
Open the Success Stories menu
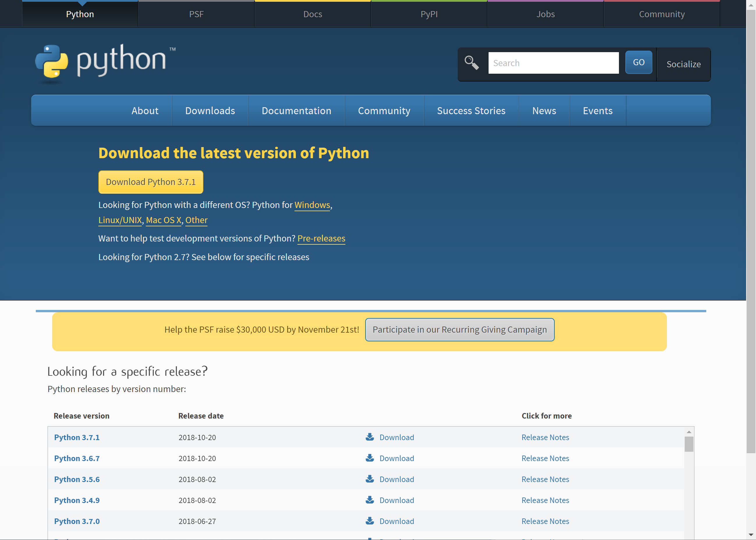click(x=471, y=110)
